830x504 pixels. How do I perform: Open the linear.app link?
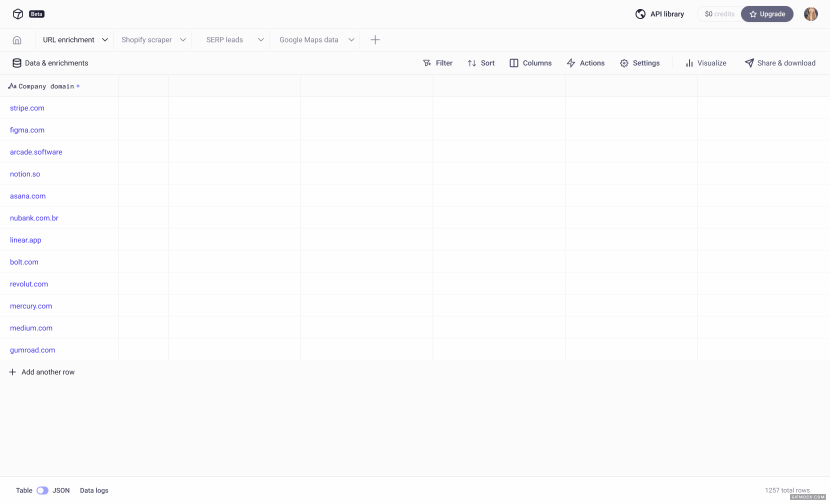point(25,240)
